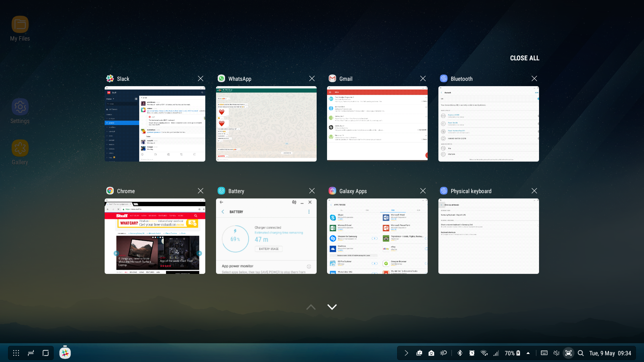The height and width of the screenshot is (362, 644).
Task: Open search from the taskbar
Action: pyautogui.click(x=581, y=353)
